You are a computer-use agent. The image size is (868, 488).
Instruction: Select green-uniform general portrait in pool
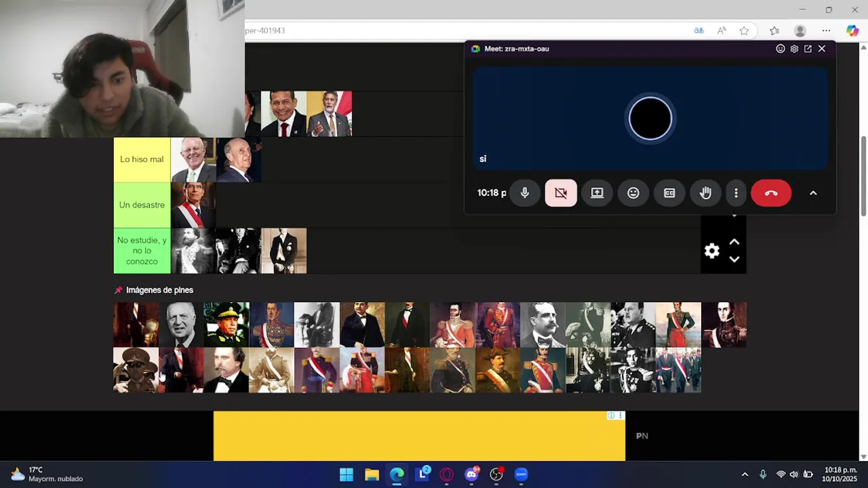coord(226,325)
